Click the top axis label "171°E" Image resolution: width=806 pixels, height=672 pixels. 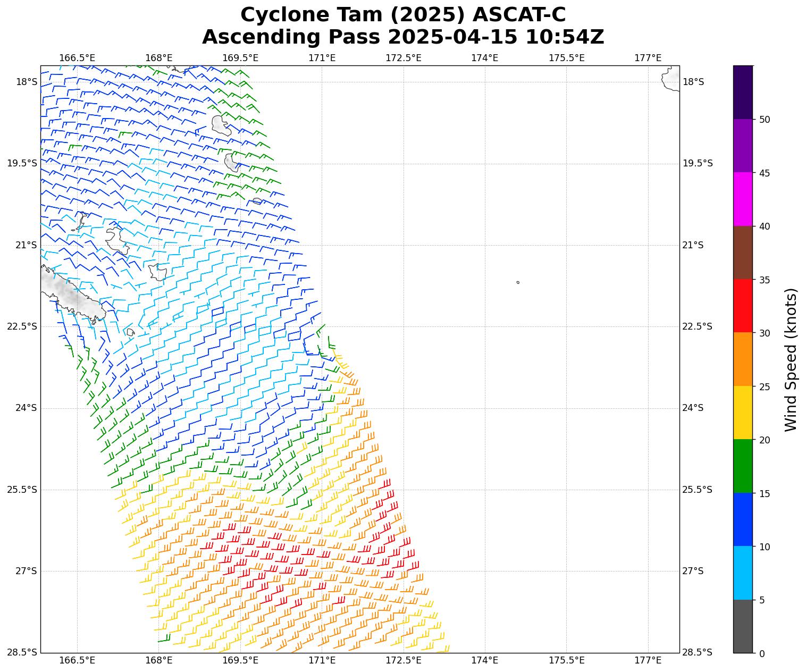click(322, 57)
